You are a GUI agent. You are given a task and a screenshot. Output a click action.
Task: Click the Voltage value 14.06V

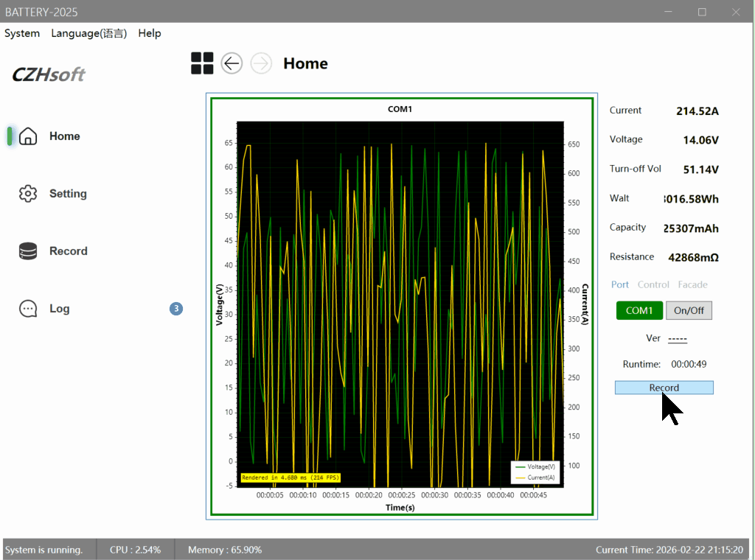point(700,140)
